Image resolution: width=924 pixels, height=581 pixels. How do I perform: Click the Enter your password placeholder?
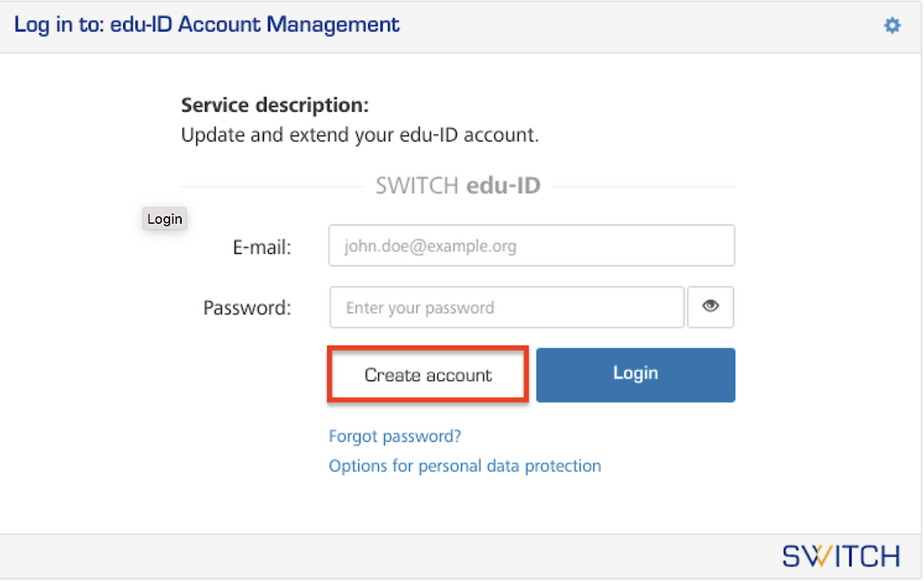(420, 308)
